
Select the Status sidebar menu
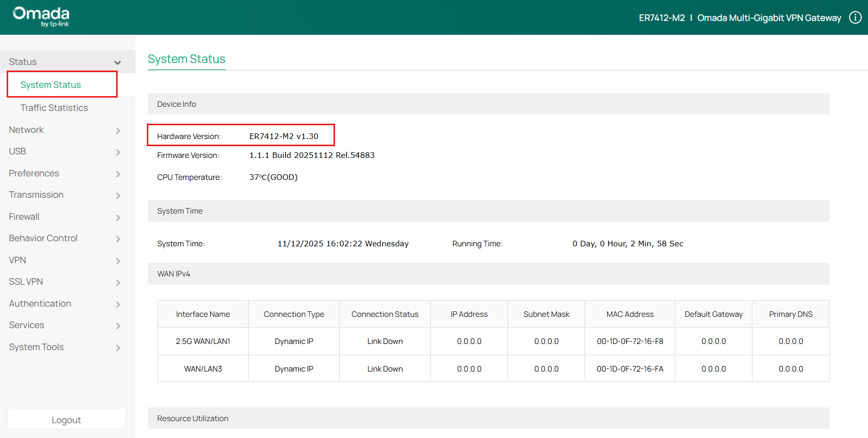(x=68, y=62)
